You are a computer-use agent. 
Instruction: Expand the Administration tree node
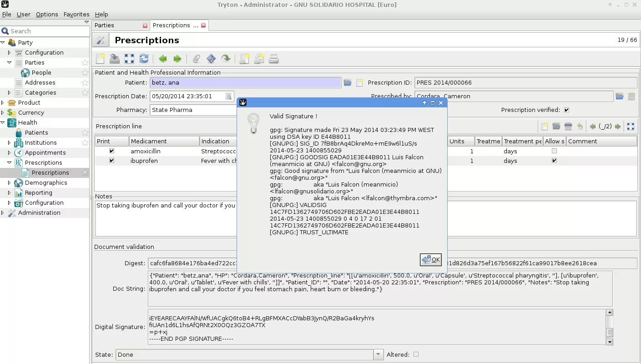[3, 212]
